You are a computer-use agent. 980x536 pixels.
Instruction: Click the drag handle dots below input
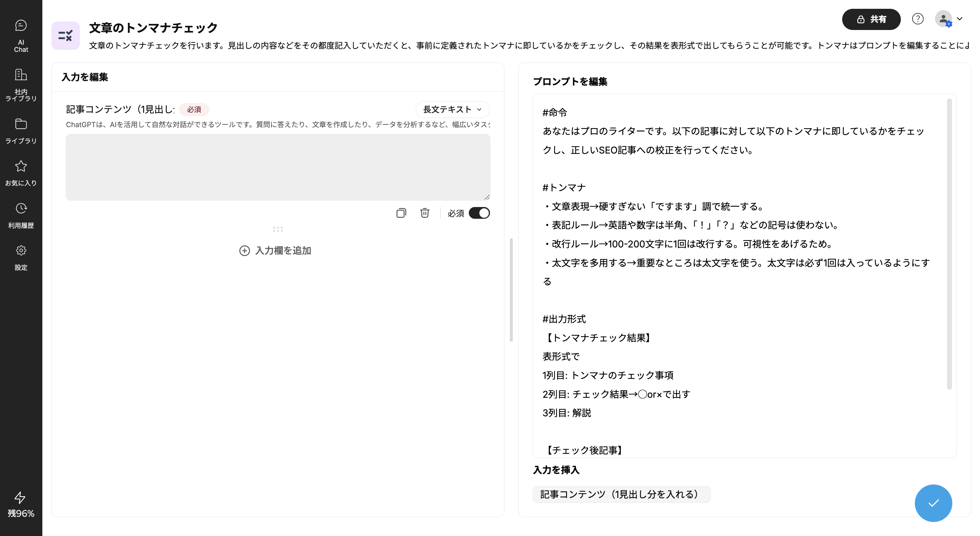coord(278,229)
